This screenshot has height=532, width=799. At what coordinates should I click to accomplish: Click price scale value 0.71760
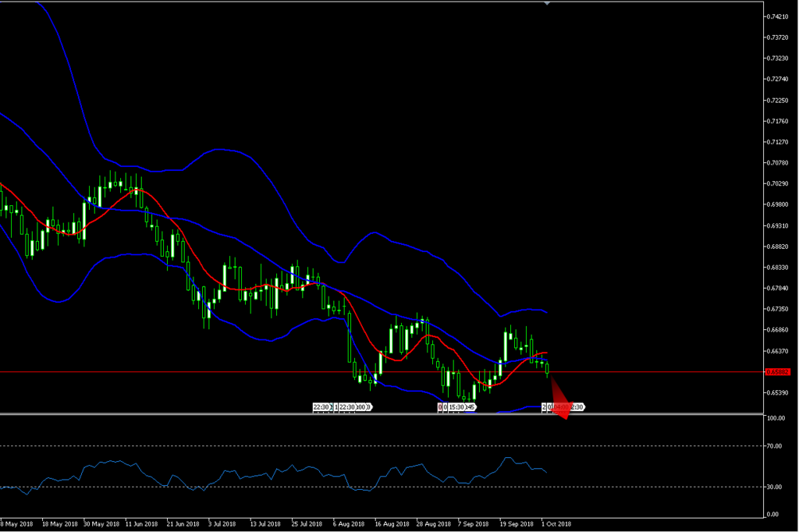tap(778, 121)
